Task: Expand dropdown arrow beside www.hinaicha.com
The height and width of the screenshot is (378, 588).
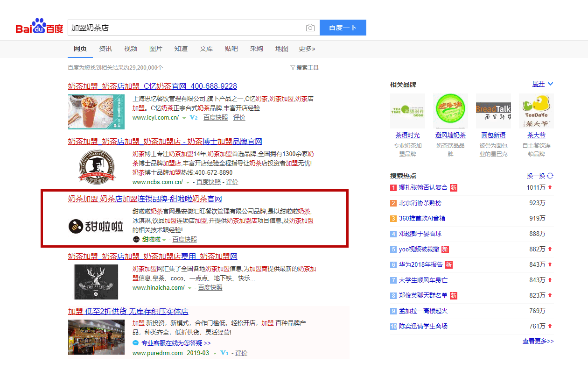Action: tap(190, 288)
